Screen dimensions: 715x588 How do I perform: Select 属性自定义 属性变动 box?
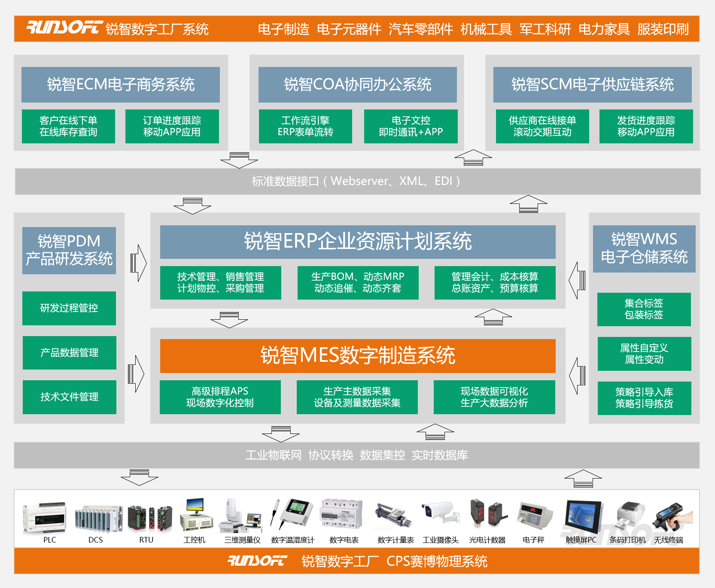pyautogui.click(x=645, y=354)
